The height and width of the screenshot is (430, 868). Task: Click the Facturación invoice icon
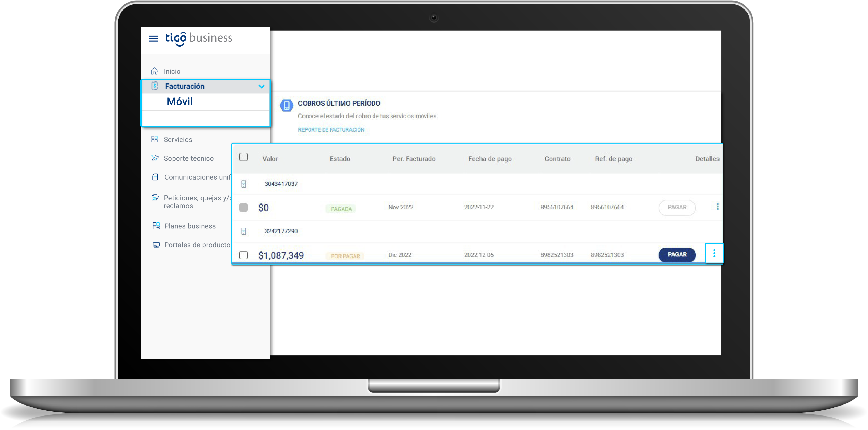[155, 86]
